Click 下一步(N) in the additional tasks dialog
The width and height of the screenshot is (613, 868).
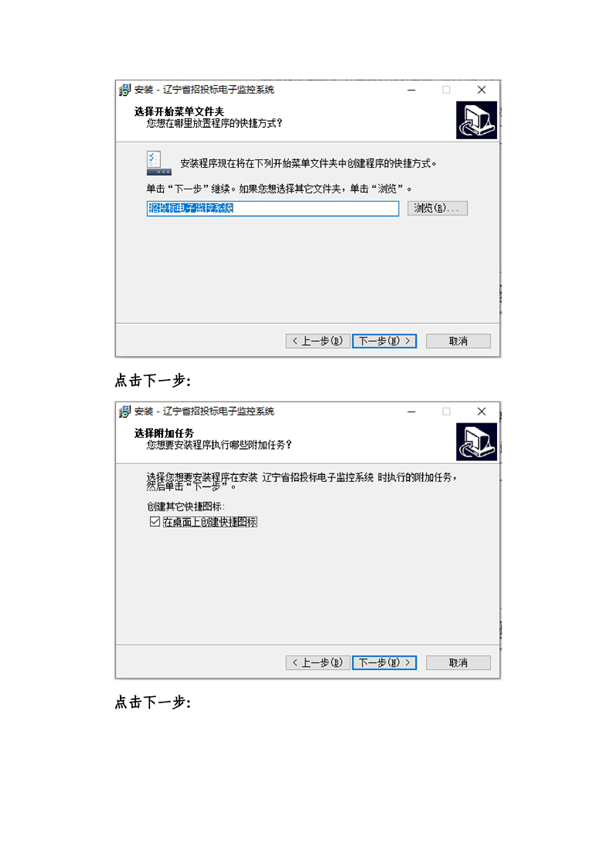click(x=384, y=663)
